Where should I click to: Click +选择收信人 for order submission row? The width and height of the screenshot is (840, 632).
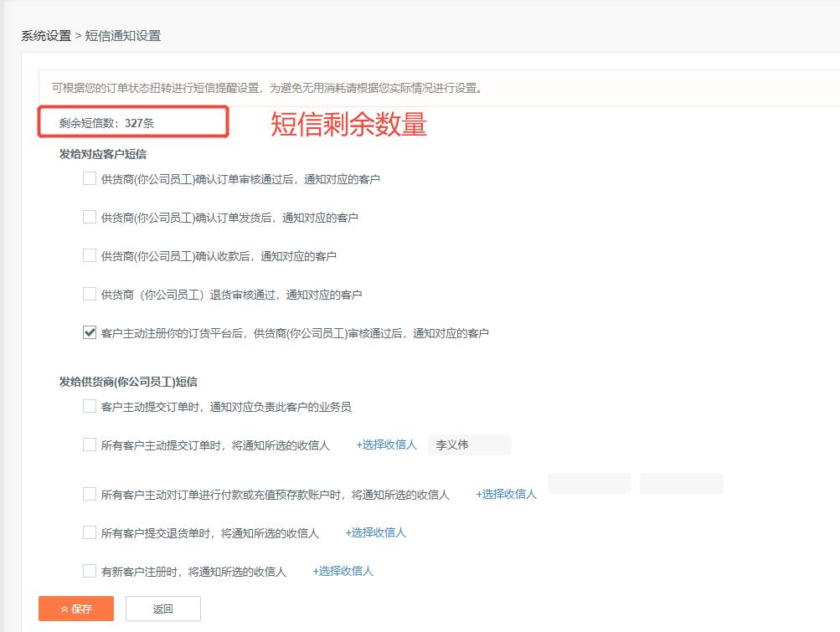(x=386, y=444)
